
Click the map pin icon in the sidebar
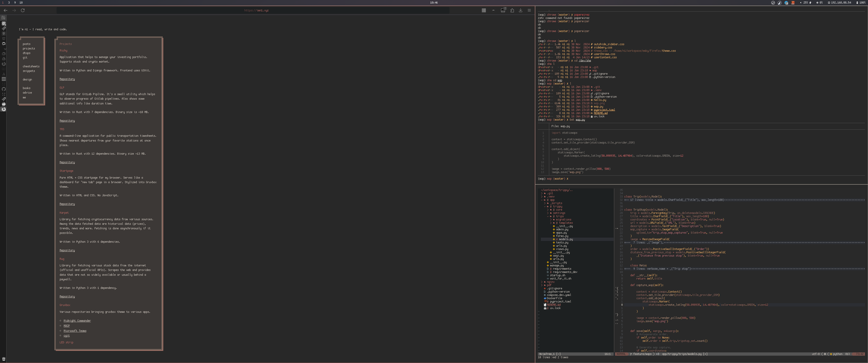tap(4, 34)
